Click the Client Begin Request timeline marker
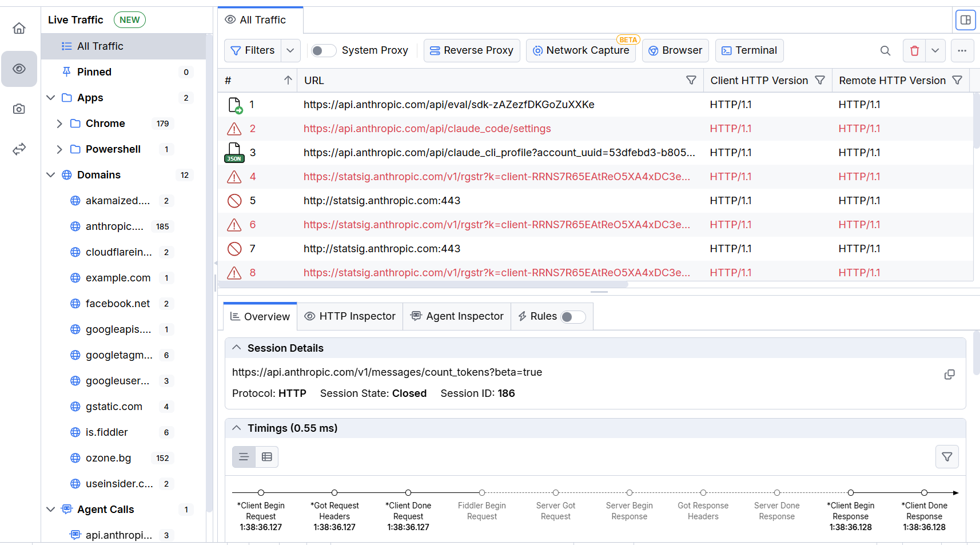 pyautogui.click(x=261, y=492)
